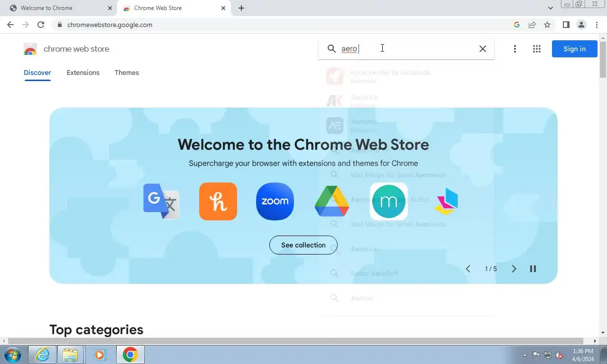Screen dimensions: 607x364
Task: Click the magnifier icon in the search box
Action: [x=332, y=48]
